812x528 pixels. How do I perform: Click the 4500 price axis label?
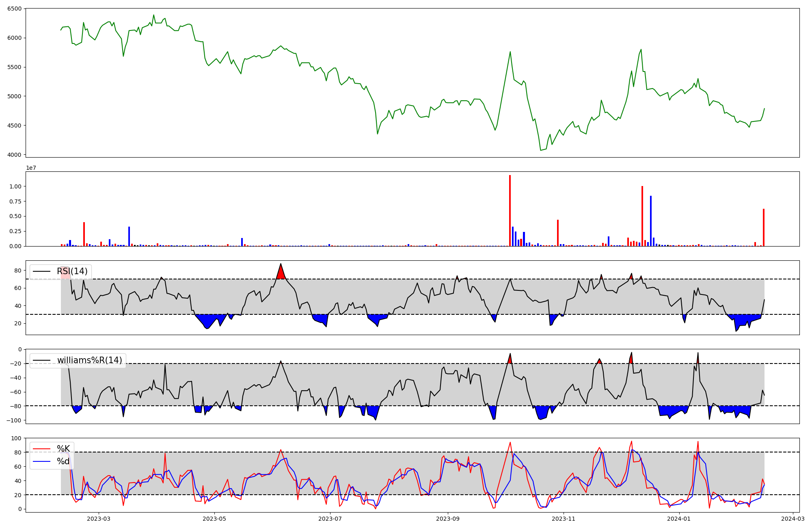point(15,126)
